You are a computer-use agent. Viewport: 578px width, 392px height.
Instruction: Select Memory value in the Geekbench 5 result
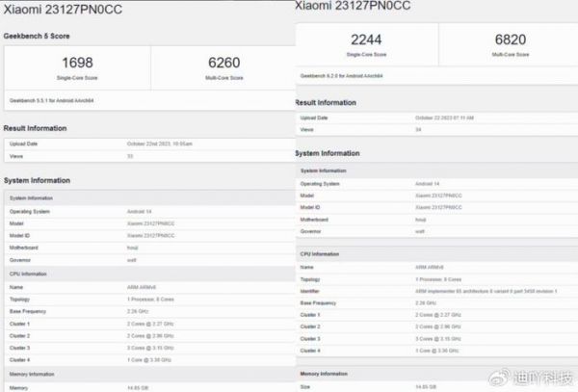click(141, 386)
